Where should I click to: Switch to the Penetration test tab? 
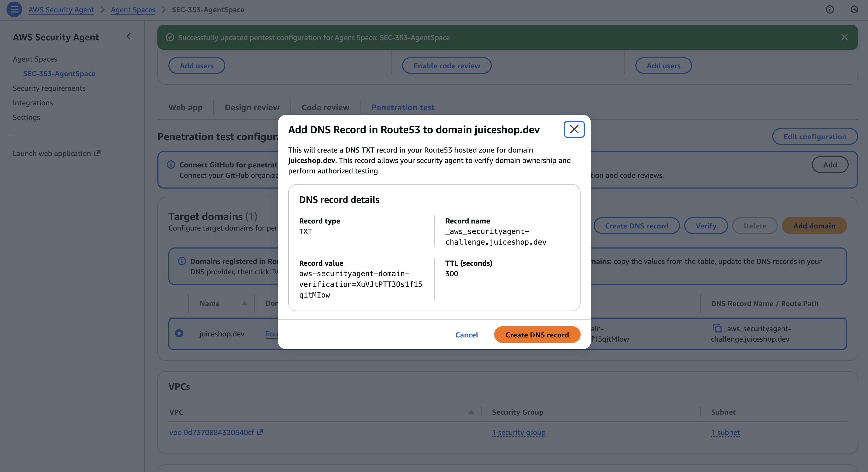[x=403, y=107]
